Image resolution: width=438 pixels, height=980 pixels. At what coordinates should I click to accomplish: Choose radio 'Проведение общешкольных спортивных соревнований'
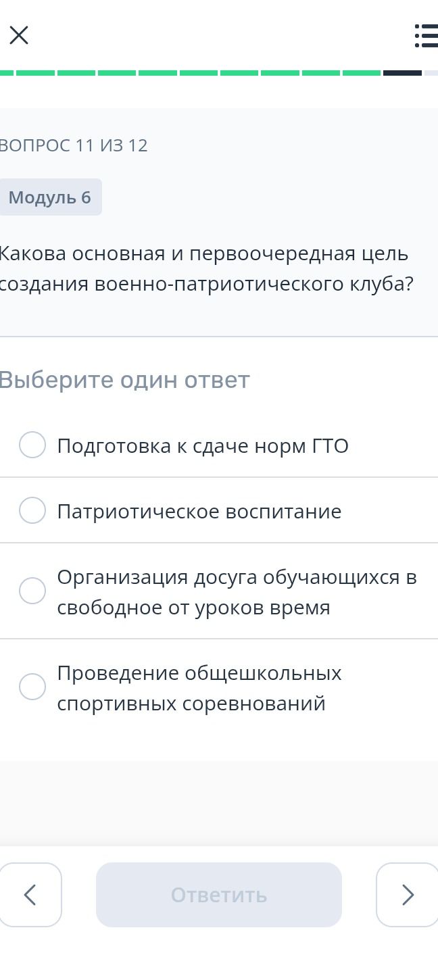coord(32,687)
